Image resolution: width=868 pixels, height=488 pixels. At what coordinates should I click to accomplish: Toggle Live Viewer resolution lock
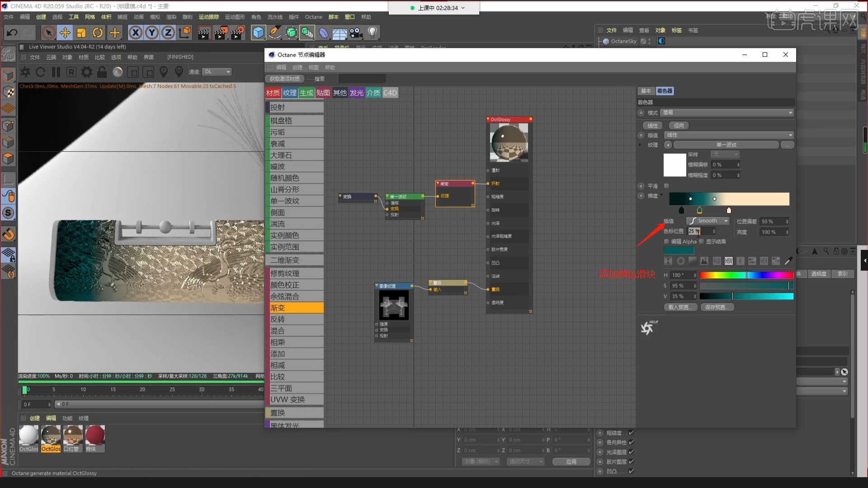tap(102, 72)
